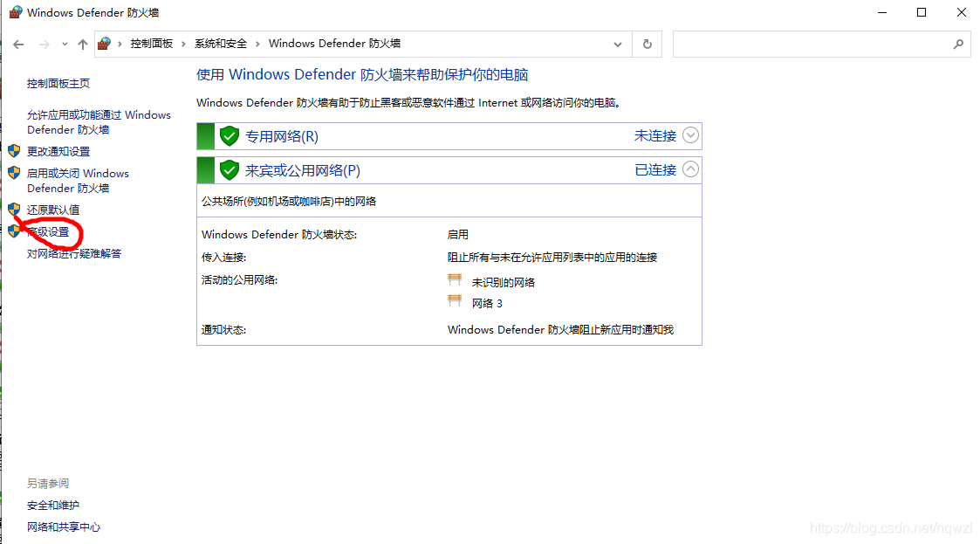Screen dimensions: 980x544
Task: Click the 传入连接 label
Action: [223, 258]
